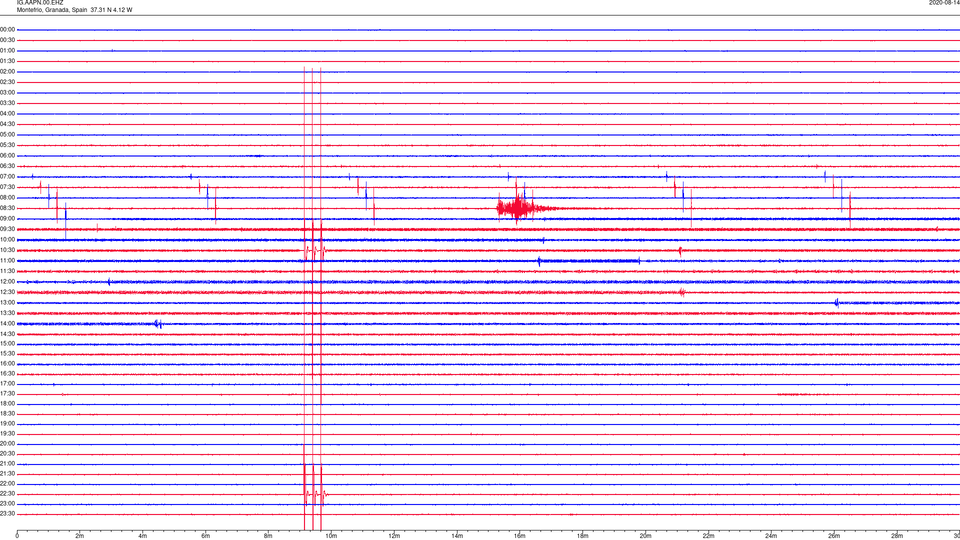
Task: Click the 04:00 row label
Action: click(x=8, y=113)
